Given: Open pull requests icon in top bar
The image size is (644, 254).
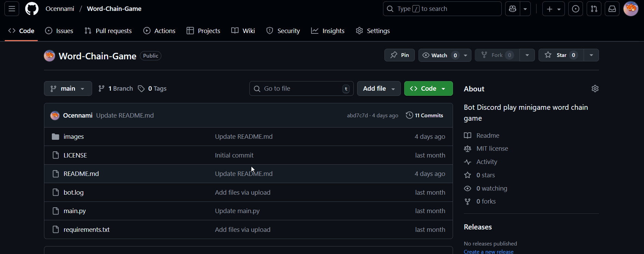Looking at the screenshot, I should 594,9.
